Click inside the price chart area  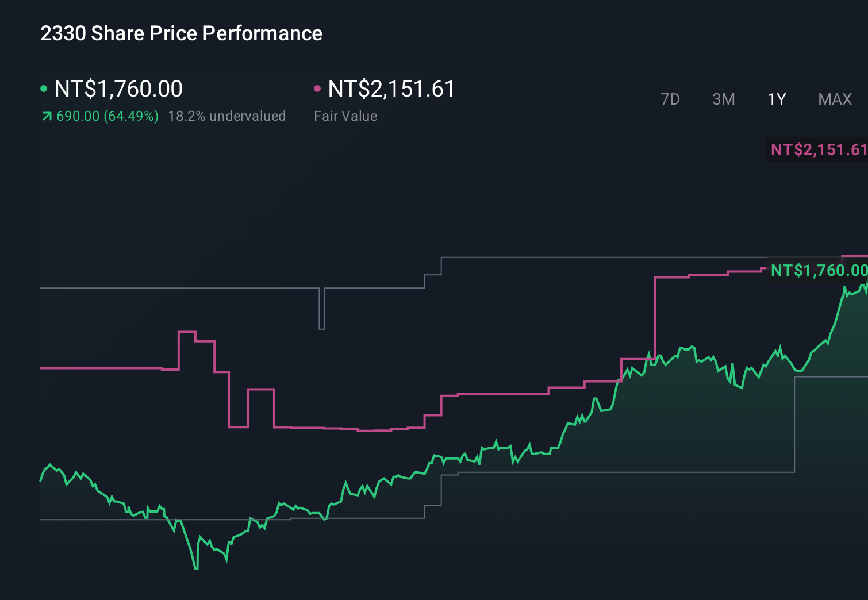[x=431, y=374]
